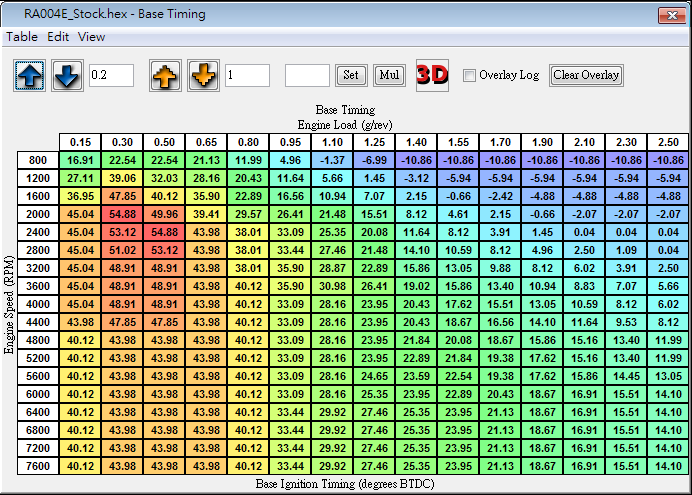Image resolution: width=692 pixels, height=495 pixels.
Task: Click the Set button
Action: [351, 75]
